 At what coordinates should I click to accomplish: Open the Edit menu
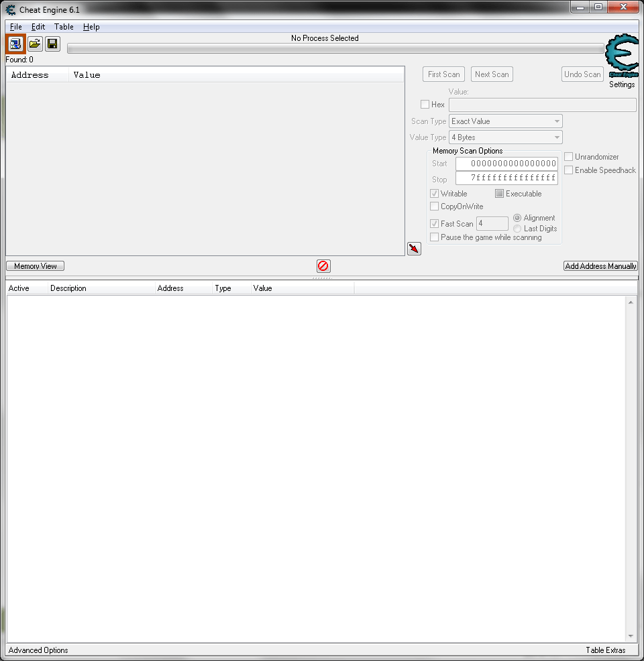(x=38, y=27)
